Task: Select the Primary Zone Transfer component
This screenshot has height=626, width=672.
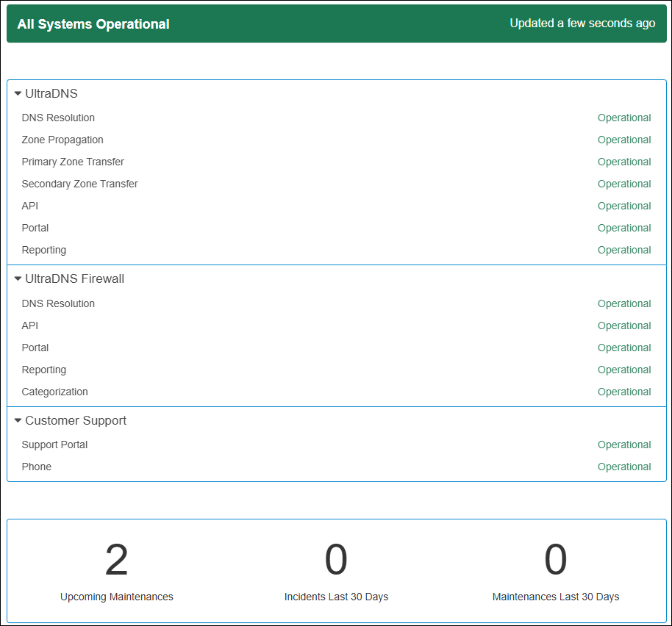Action: click(x=73, y=162)
